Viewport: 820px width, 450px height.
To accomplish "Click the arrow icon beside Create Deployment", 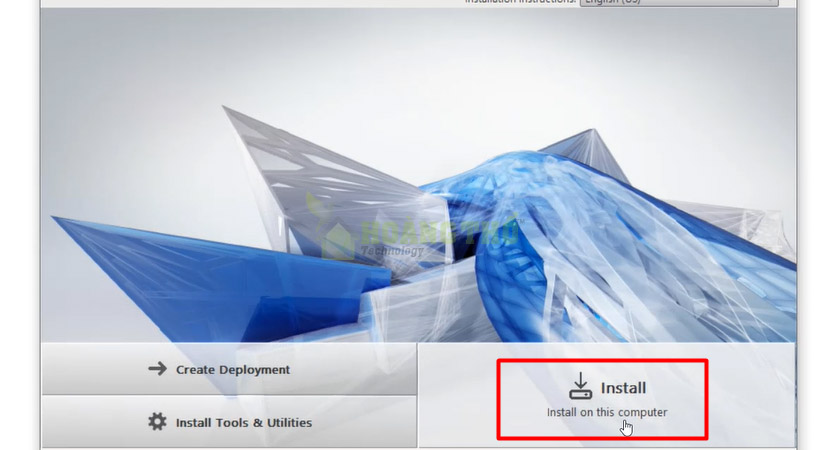I will tap(157, 369).
